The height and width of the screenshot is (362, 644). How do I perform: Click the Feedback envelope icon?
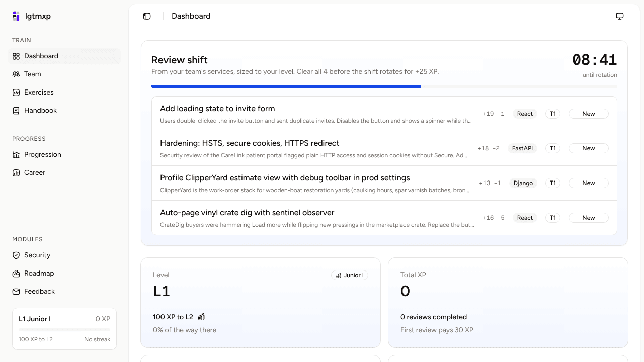pos(16,292)
